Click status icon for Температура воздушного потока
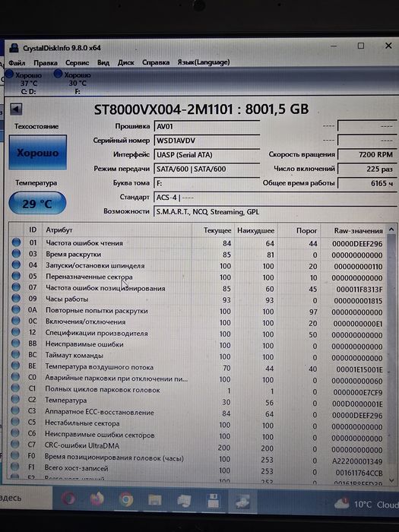The width and height of the screenshot is (399, 532). point(16,366)
